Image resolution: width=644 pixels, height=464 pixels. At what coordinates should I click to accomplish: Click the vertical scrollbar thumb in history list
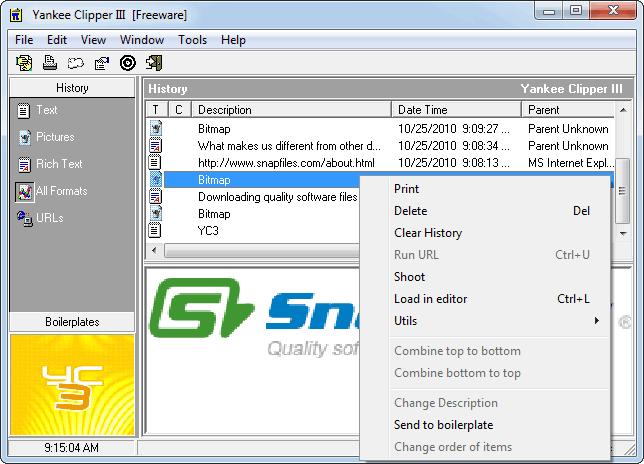(623, 191)
